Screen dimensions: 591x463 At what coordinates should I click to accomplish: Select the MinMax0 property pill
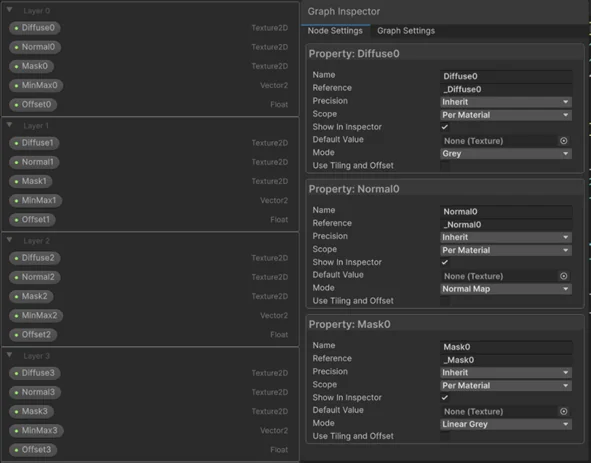click(36, 85)
